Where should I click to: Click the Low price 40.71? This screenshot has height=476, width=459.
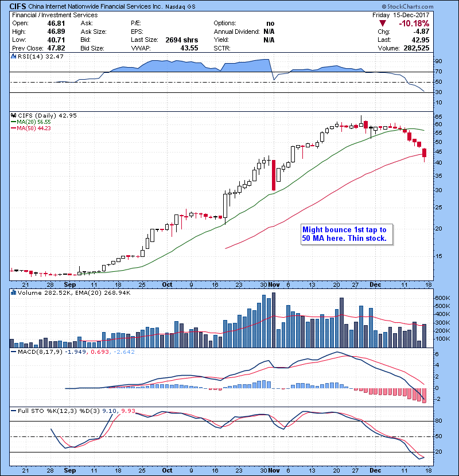pyautogui.click(x=56, y=40)
